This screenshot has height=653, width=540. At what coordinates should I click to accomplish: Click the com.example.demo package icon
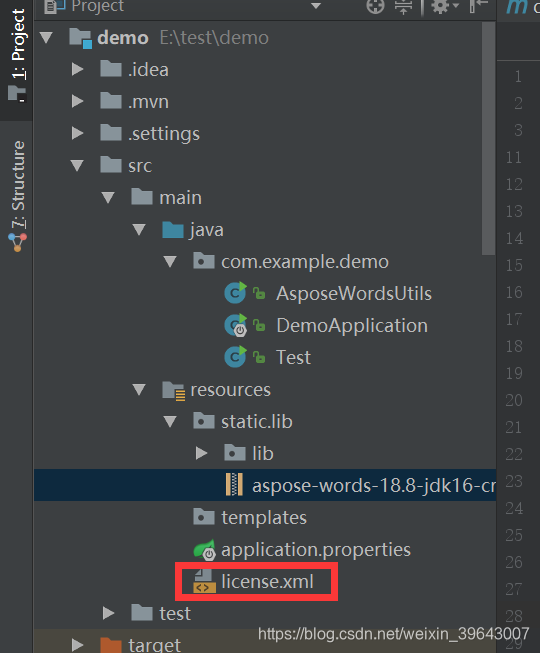coord(204,261)
